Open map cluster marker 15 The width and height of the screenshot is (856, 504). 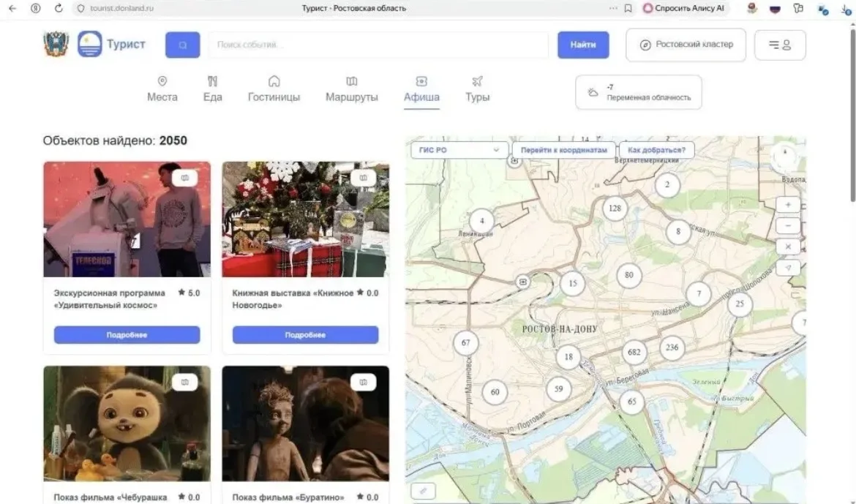(573, 283)
